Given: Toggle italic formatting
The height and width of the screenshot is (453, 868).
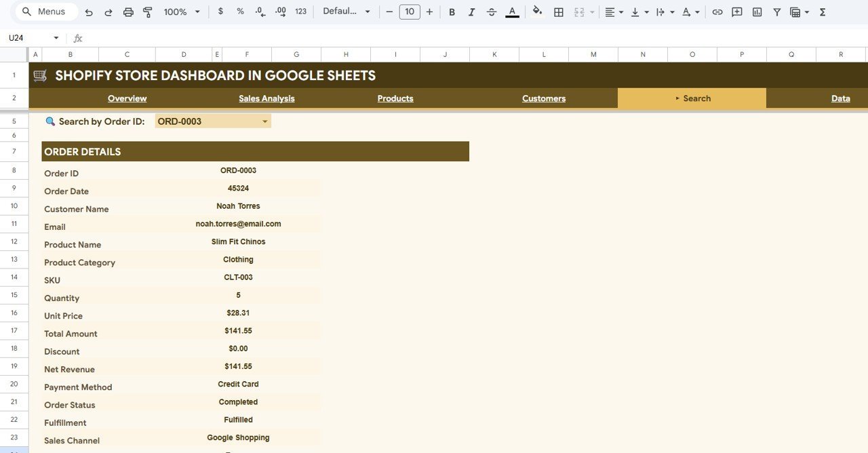Looking at the screenshot, I should pyautogui.click(x=471, y=12).
